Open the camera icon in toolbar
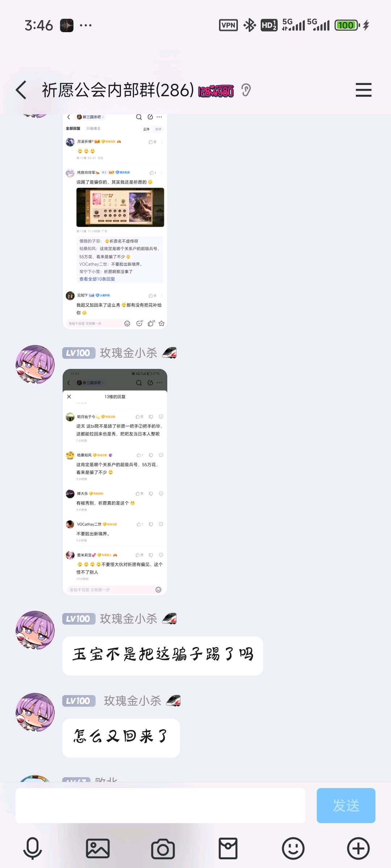Viewport: 391px width, 868px height. [163, 848]
